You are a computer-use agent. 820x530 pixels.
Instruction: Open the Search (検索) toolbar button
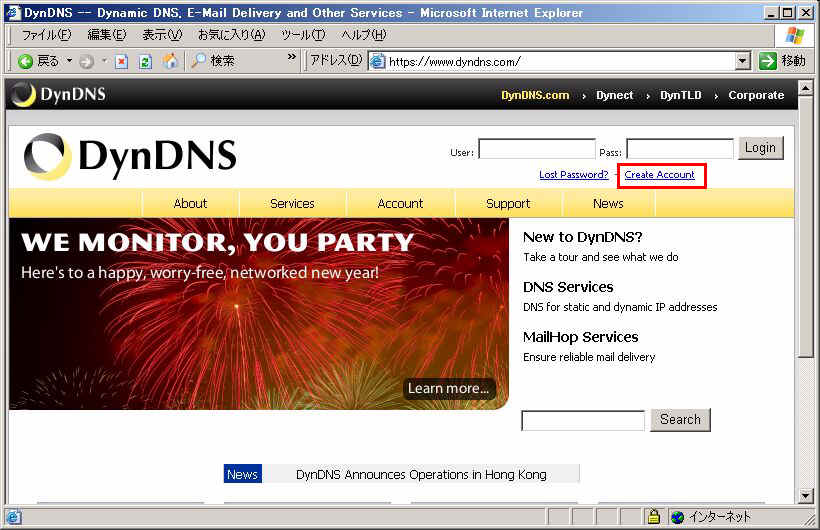(213, 61)
